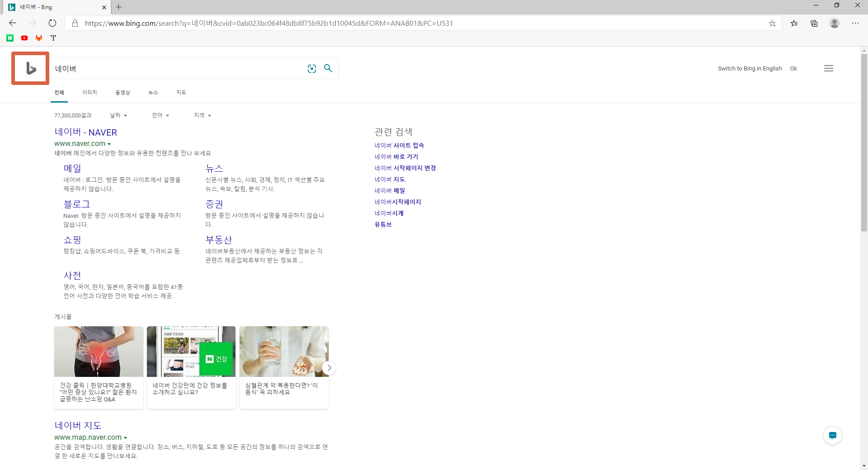Click Switch to Bing in English
The image size is (868, 470).
[750, 69]
